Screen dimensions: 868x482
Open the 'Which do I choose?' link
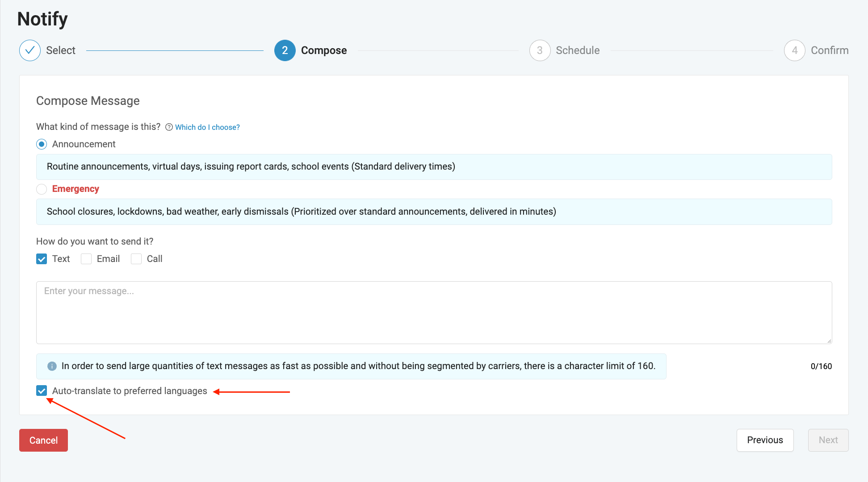pos(207,127)
